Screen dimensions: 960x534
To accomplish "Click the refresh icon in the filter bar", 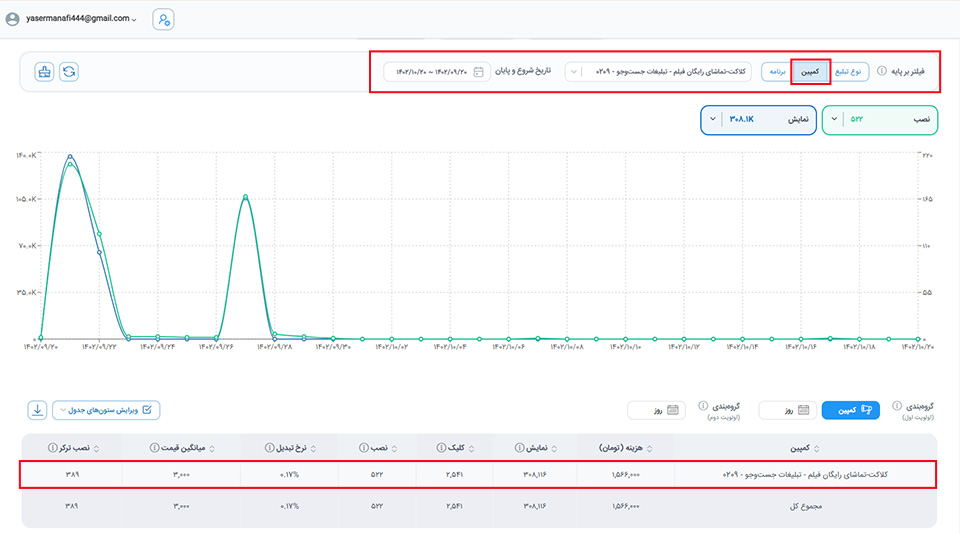I will pos(69,72).
